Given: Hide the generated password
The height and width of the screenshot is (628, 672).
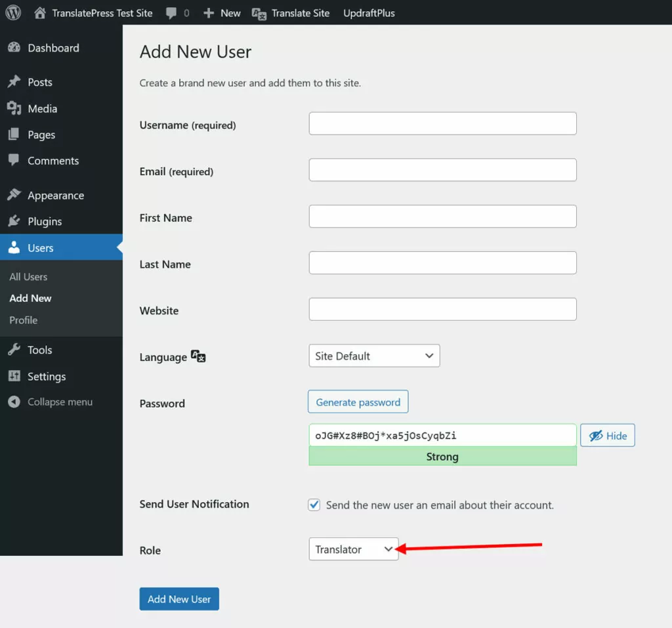Looking at the screenshot, I should click(608, 436).
